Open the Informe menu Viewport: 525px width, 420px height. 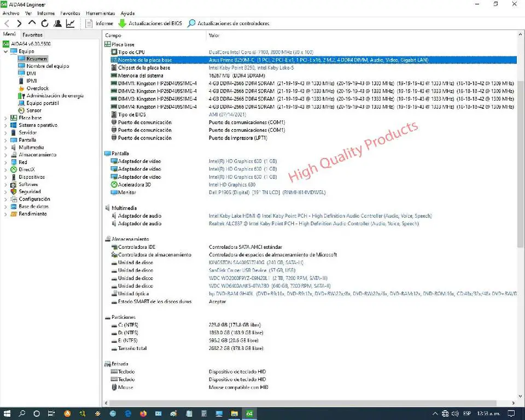pyautogui.click(x=46, y=13)
